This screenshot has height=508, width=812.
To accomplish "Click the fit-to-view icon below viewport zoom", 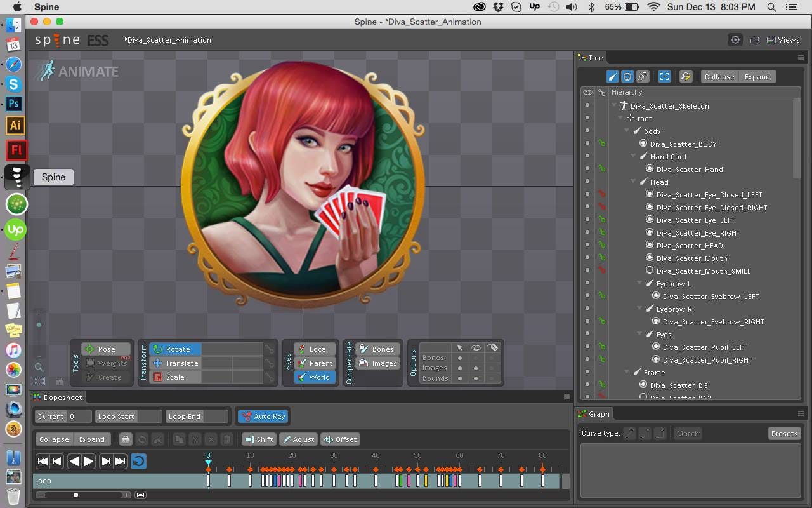I will 39,381.
